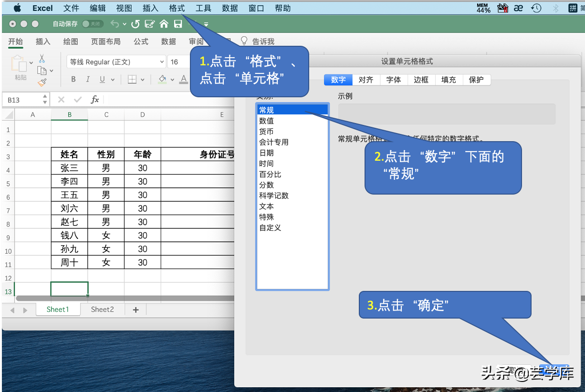The width and height of the screenshot is (585, 392).
Task: Click the font size box showing 16
Action: click(x=179, y=62)
